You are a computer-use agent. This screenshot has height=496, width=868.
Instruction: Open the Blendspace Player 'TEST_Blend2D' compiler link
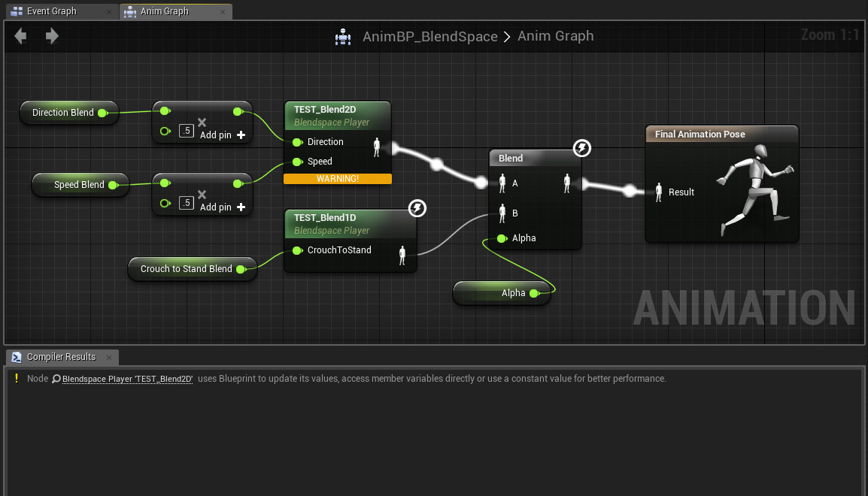click(127, 379)
